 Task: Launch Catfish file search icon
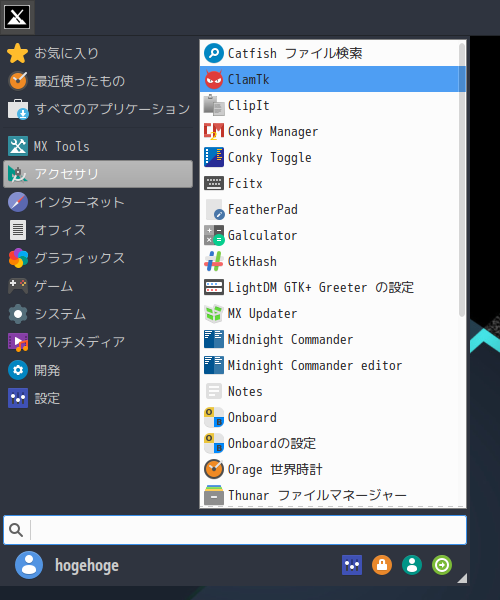click(x=214, y=53)
